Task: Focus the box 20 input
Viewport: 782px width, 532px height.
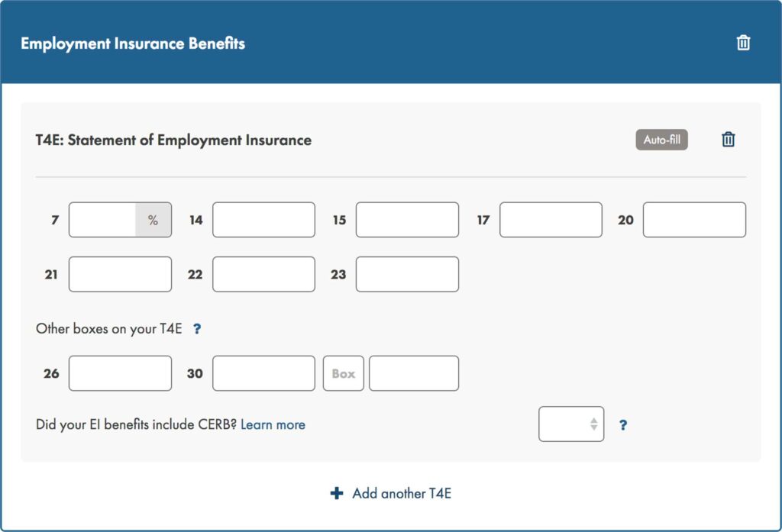Action: [x=694, y=220]
